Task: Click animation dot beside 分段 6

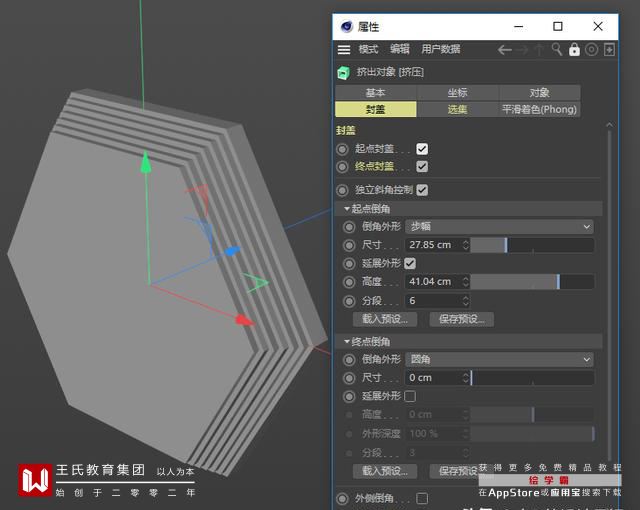Action: [349, 301]
